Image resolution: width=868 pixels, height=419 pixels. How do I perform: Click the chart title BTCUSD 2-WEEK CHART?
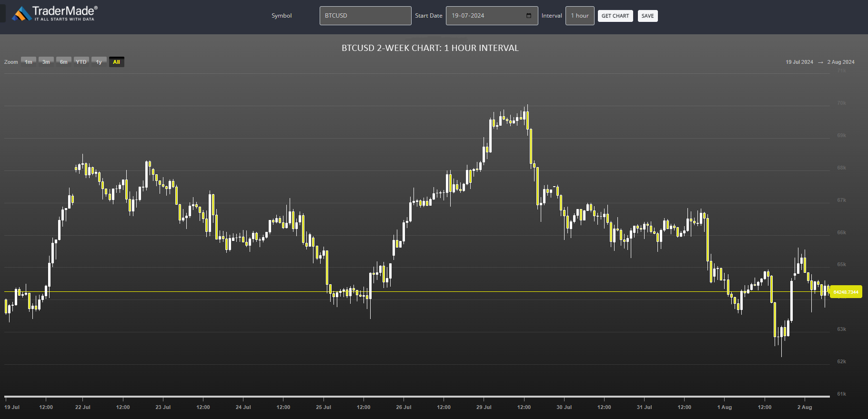click(430, 48)
